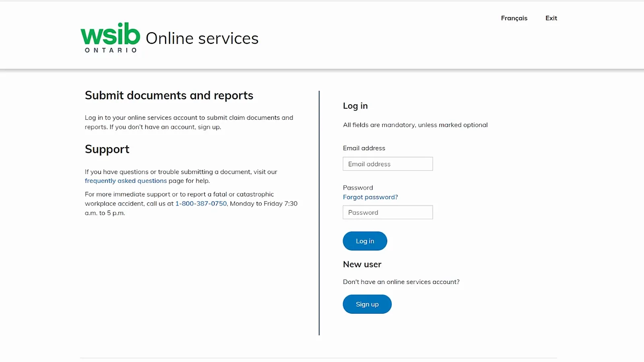Click 'Don't have an online services account?' text

coord(401,282)
